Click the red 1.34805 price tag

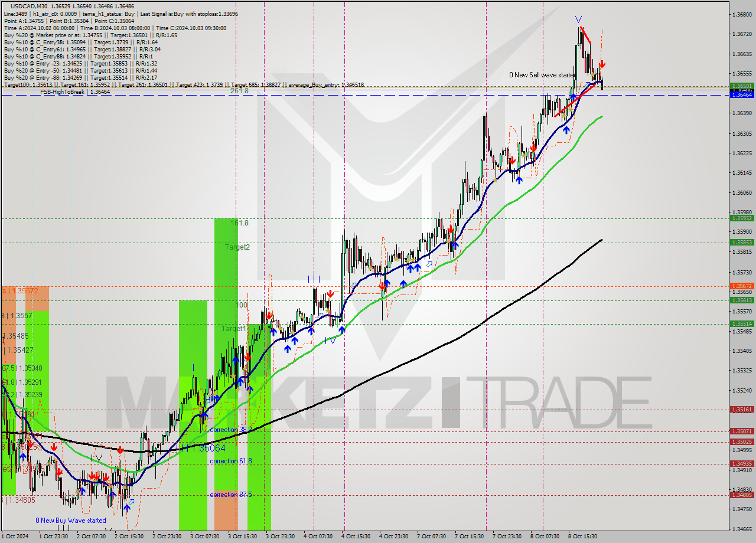742,495
